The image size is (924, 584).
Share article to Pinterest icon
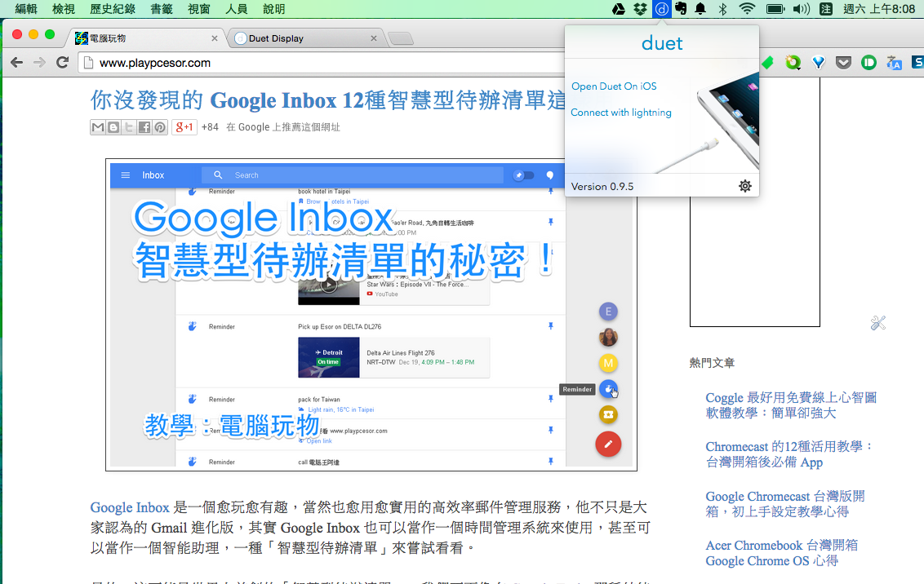pyautogui.click(x=160, y=127)
